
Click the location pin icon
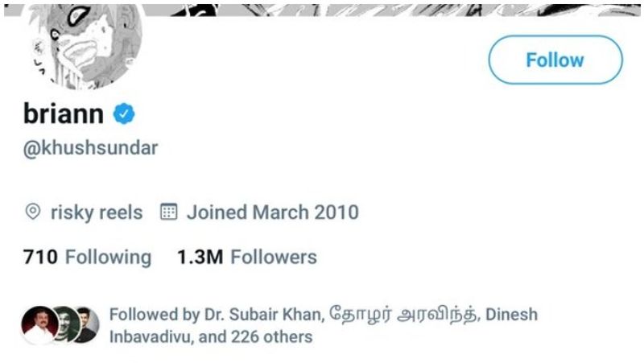click(x=33, y=212)
